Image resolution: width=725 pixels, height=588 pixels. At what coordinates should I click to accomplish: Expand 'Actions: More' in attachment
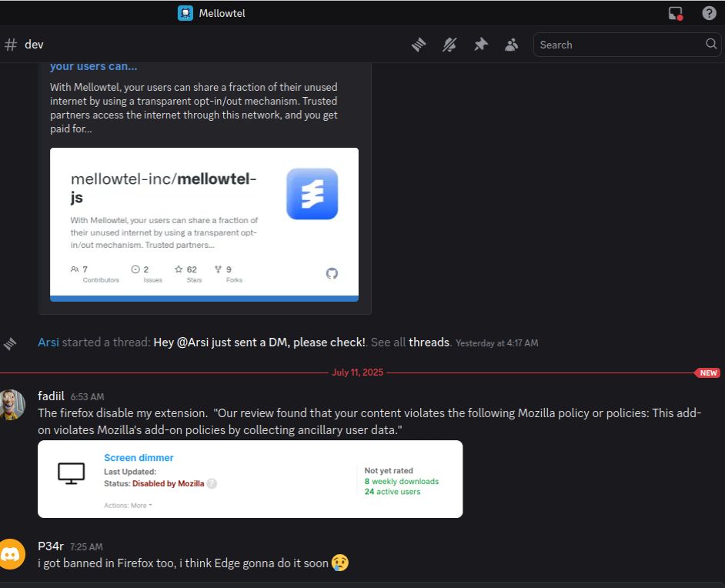128,505
